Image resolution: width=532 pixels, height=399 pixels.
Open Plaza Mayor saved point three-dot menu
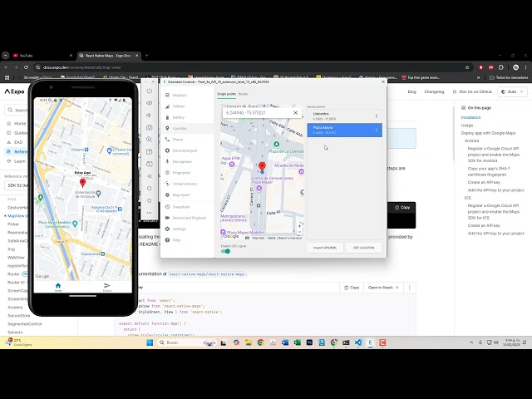point(377,130)
